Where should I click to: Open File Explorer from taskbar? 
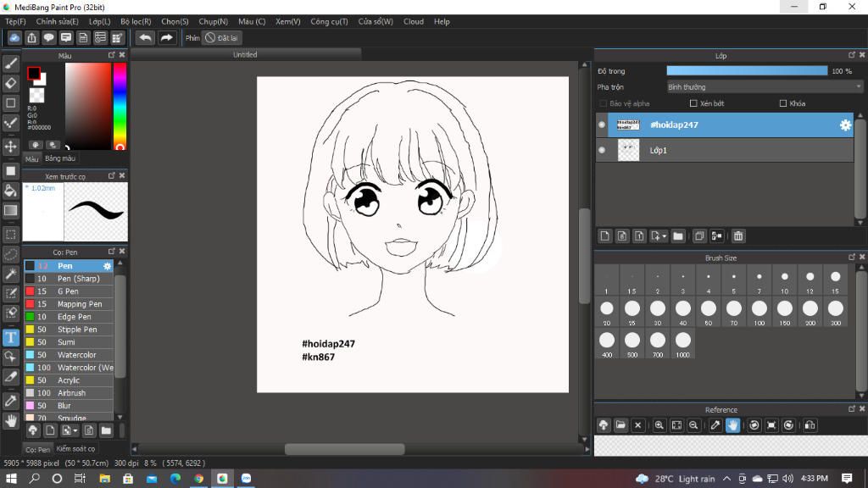104,479
